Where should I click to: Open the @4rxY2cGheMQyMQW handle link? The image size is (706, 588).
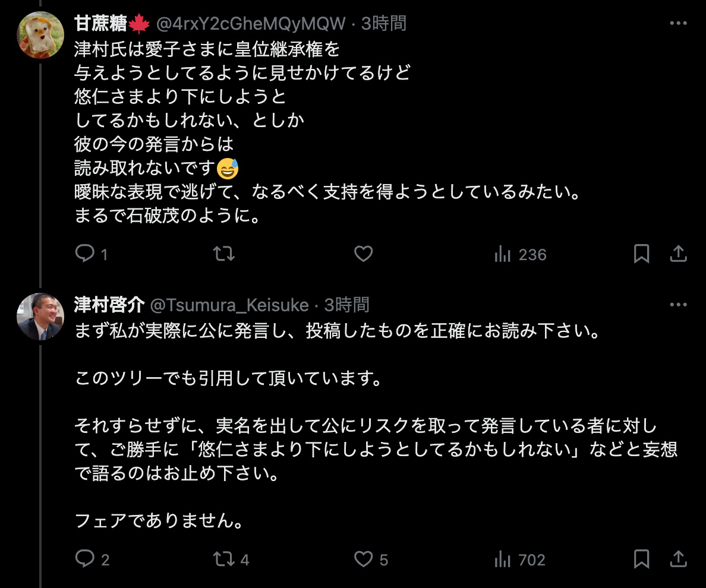[x=250, y=24]
